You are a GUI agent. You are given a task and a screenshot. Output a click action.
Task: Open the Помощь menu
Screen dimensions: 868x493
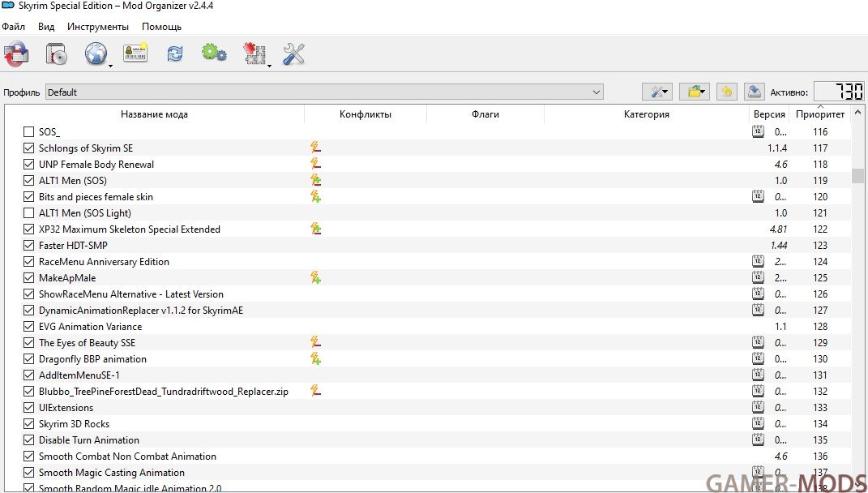(x=161, y=27)
